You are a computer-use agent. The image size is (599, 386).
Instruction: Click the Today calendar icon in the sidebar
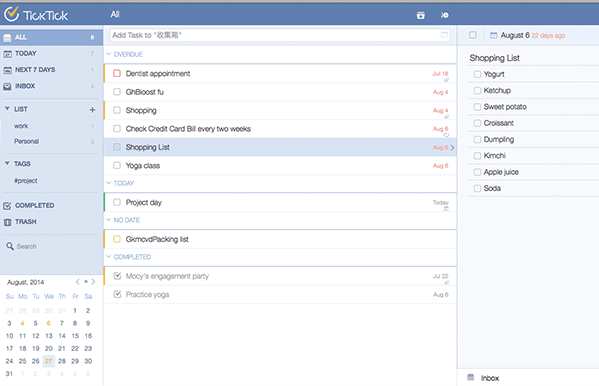[7, 54]
